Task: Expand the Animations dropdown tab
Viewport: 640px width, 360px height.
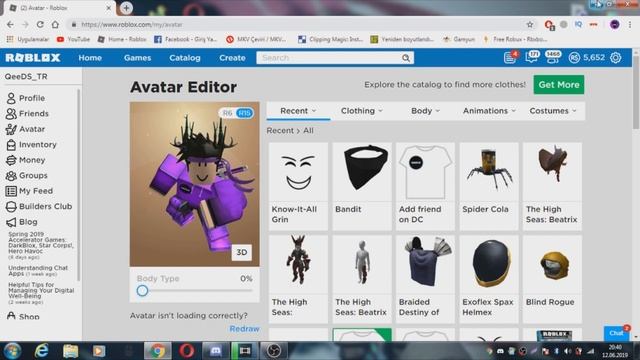Action: coord(489,111)
